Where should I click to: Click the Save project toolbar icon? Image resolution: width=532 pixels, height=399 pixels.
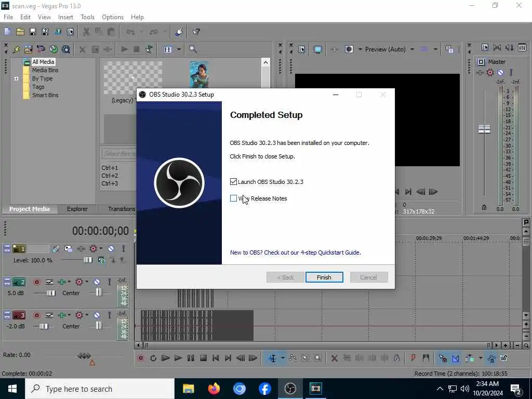click(x=33, y=32)
